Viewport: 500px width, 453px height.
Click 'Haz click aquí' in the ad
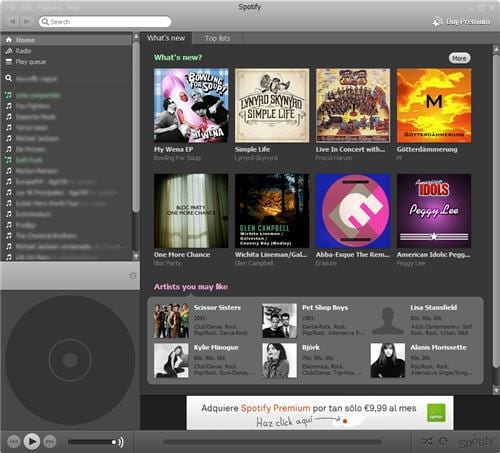[284, 422]
